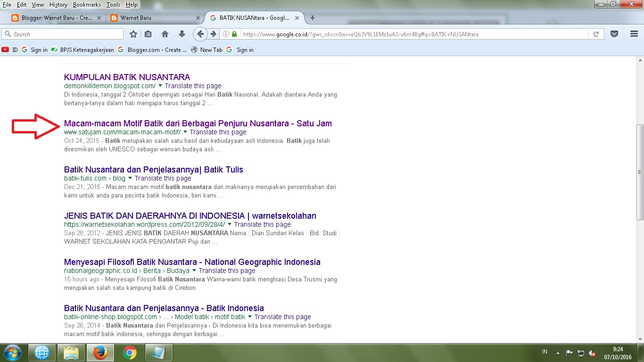Go back one page
Viewport: 644px width, 362px height.
[200, 34]
